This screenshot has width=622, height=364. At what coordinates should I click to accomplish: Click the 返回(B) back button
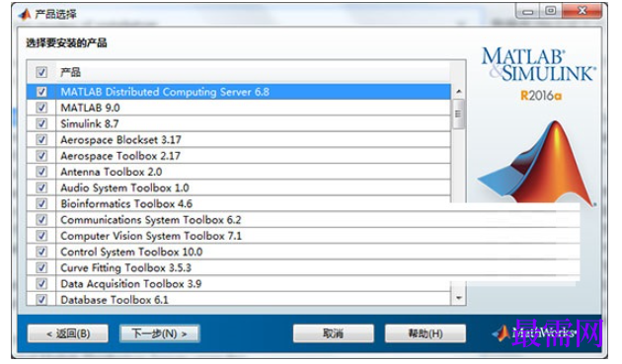coord(68,333)
